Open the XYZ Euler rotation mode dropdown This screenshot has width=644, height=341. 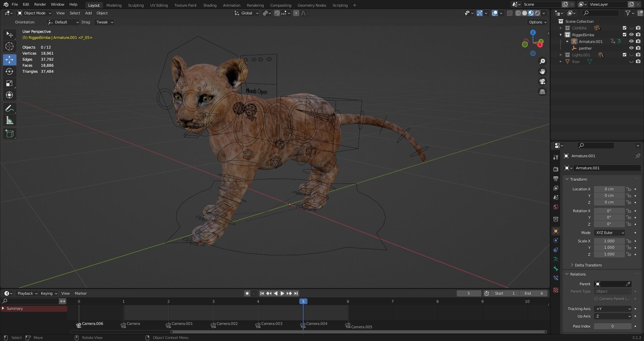tap(609, 233)
